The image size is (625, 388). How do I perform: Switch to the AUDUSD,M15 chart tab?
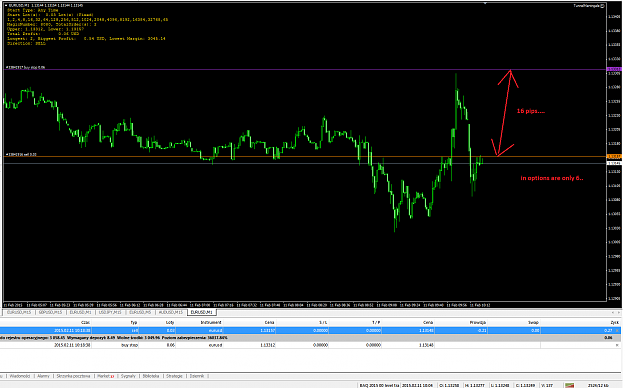(x=171, y=312)
